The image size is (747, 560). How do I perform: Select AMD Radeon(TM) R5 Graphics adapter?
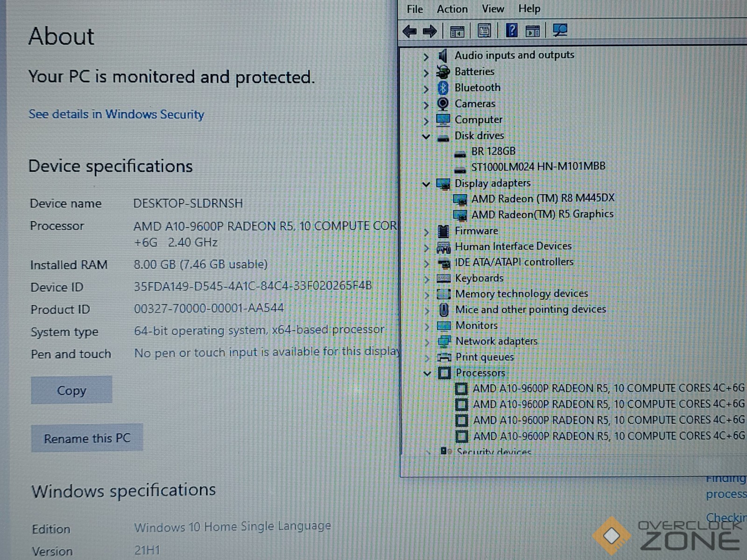tap(542, 214)
